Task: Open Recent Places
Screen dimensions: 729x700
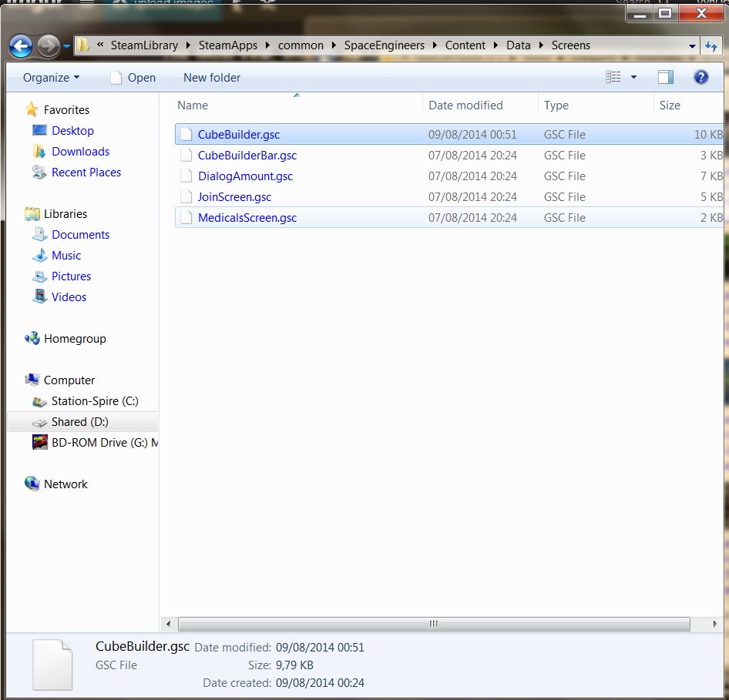Action: tap(77, 172)
